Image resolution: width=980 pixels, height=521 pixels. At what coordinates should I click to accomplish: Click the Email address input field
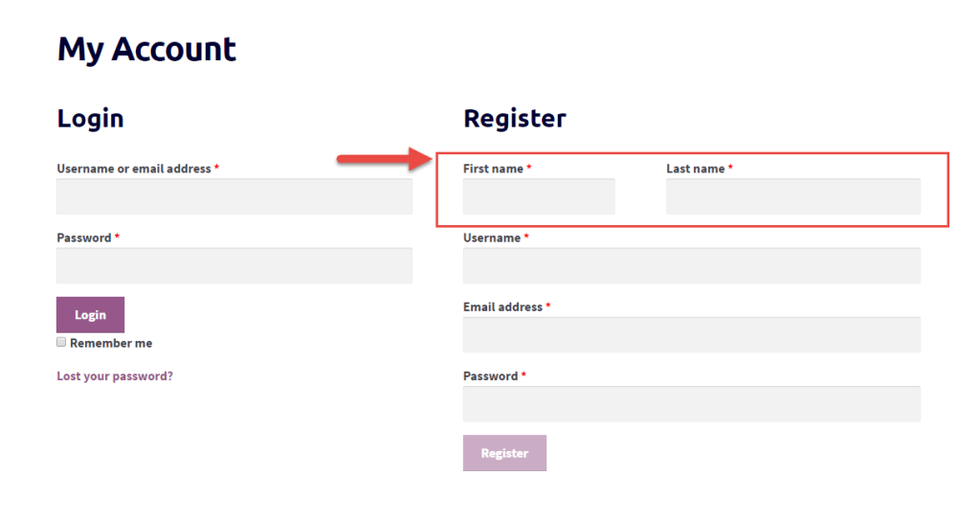pos(692,334)
